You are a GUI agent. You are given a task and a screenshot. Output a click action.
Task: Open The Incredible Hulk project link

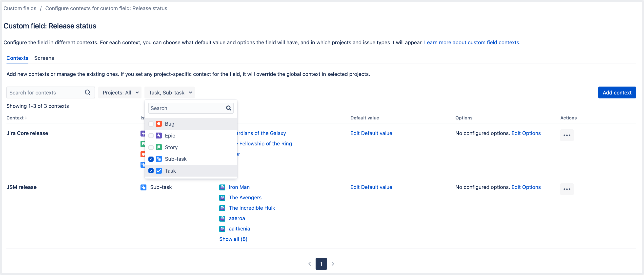point(252,208)
